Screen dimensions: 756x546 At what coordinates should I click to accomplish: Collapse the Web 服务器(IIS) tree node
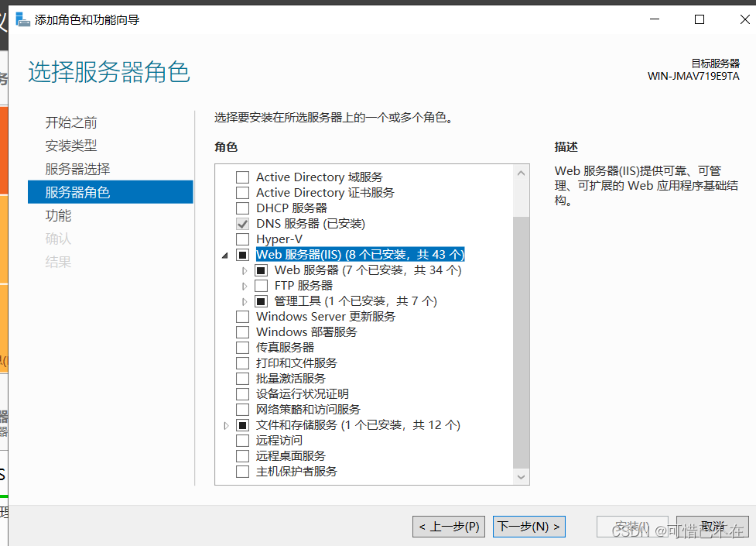tap(225, 255)
